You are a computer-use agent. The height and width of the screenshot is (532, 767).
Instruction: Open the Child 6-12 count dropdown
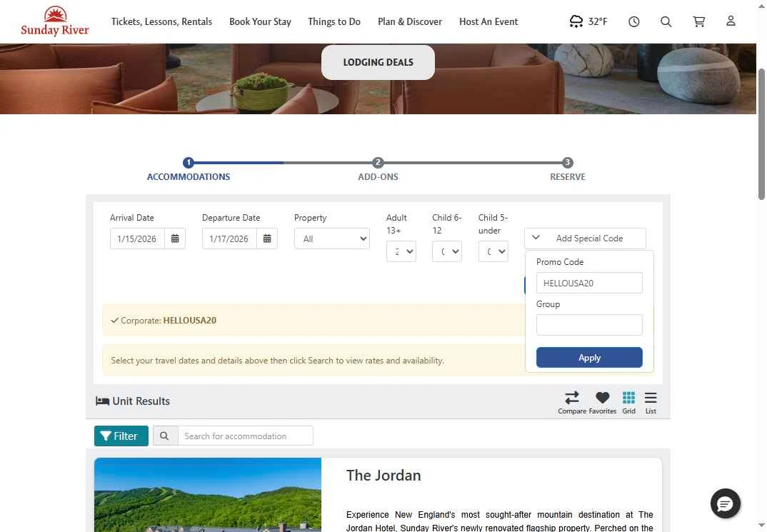(447, 251)
